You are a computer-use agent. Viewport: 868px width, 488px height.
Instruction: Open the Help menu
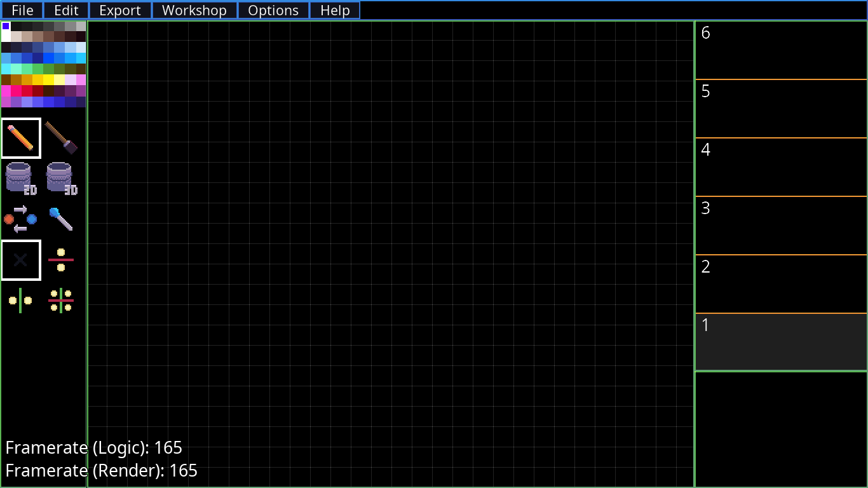tap(335, 10)
